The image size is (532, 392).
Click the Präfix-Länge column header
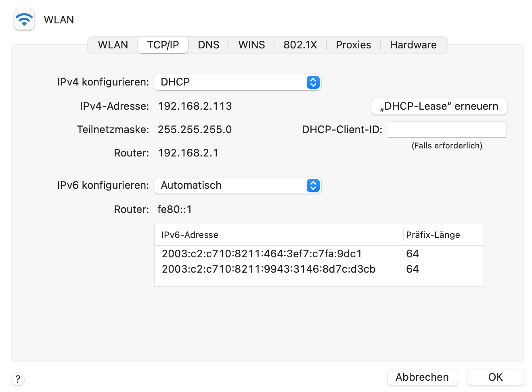point(433,235)
